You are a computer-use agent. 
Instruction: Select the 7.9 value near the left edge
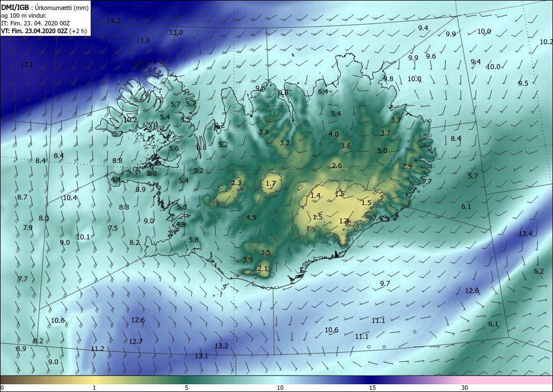tap(28, 228)
